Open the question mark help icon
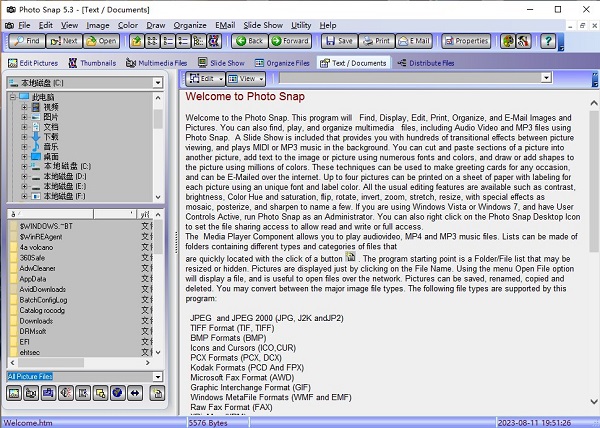Screen dimensions: 600x428 pyautogui.click(x=548, y=41)
